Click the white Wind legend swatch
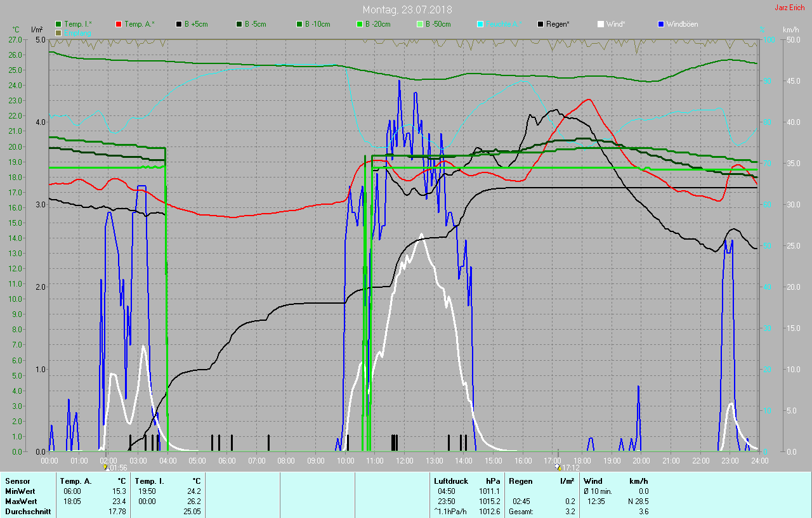The height and width of the screenshot is (518, 812). (601, 24)
